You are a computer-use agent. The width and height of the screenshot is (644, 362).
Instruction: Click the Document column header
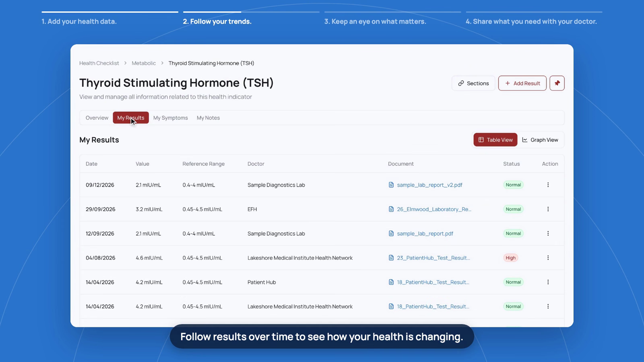tap(401, 164)
